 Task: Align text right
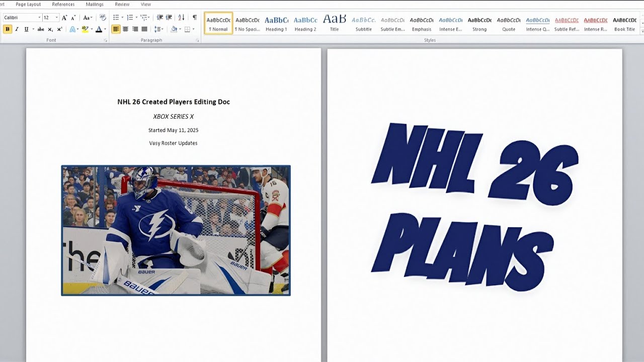(x=135, y=29)
